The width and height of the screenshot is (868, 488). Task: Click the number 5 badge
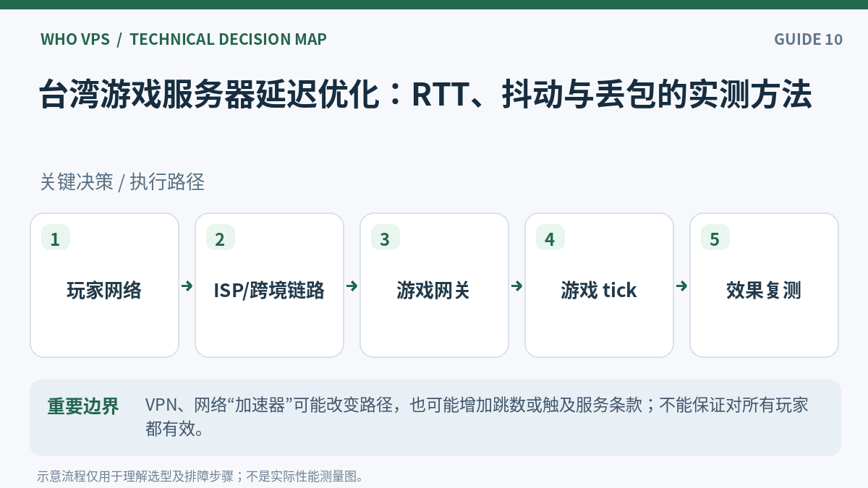[x=715, y=239]
